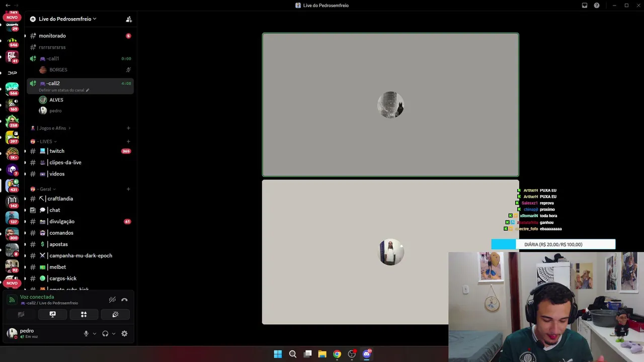Open user settings gear
The image size is (644, 362).
pos(124,333)
